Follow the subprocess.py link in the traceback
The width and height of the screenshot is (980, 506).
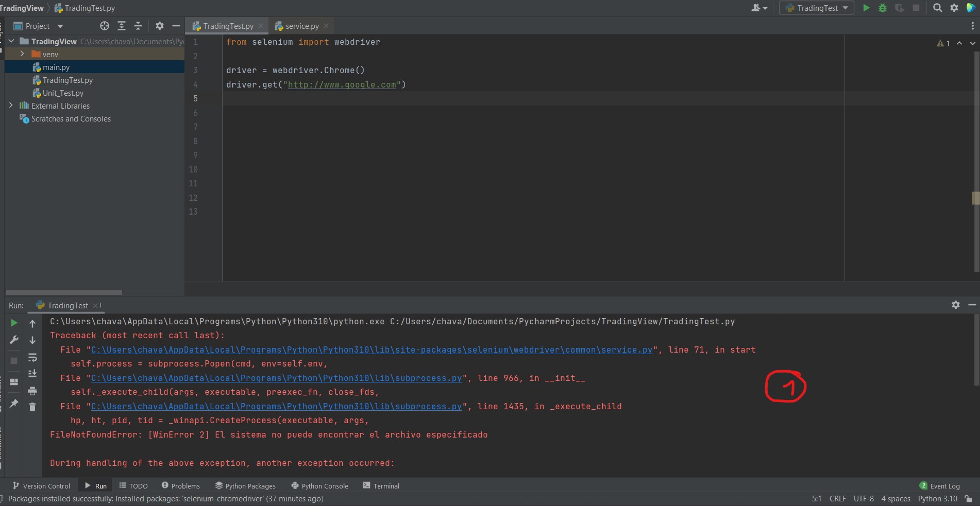pos(277,378)
